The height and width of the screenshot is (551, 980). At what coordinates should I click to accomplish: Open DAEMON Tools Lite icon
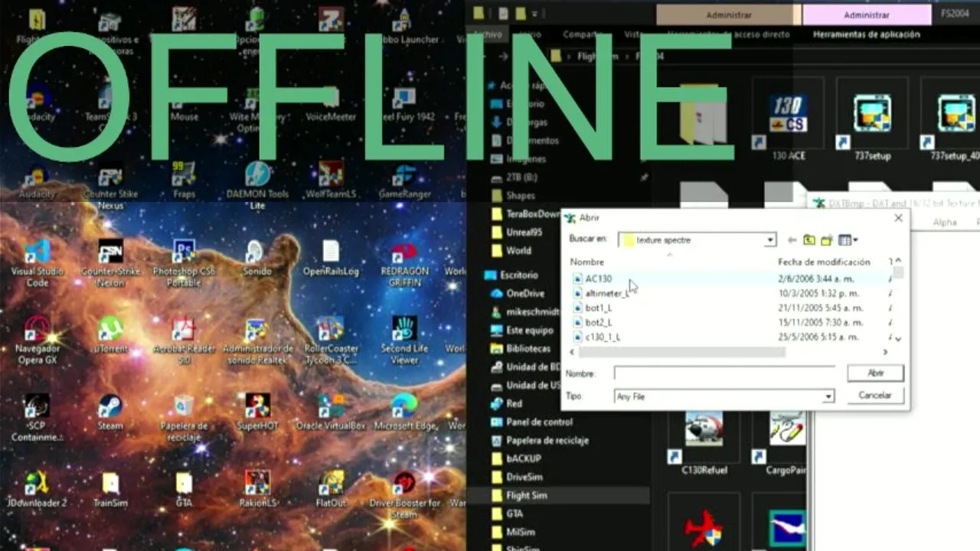(257, 186)
